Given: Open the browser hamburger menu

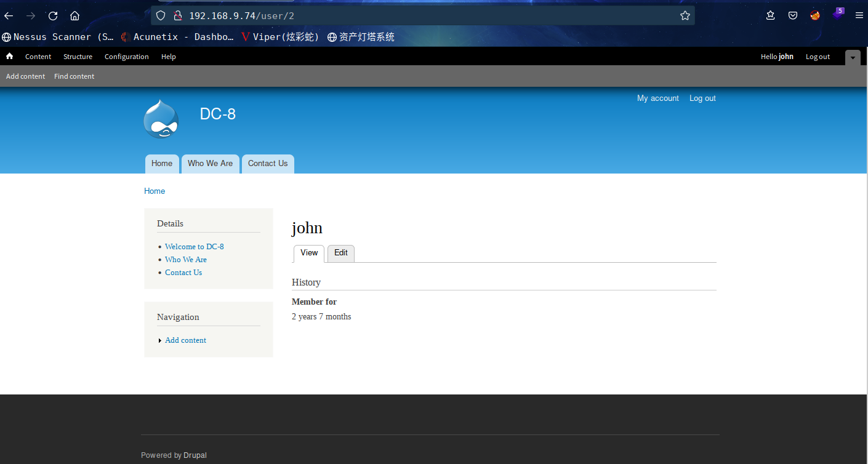Looking at the screenshot, I should (859, 16).
